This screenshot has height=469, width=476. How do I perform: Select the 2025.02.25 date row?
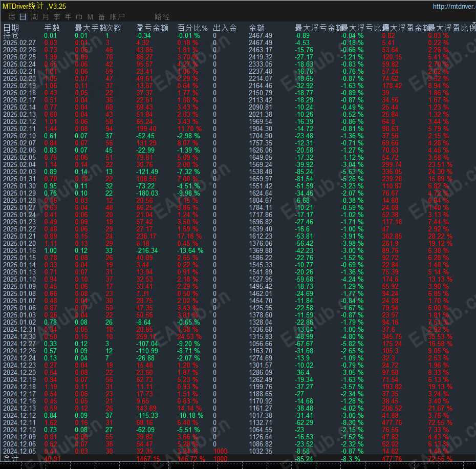coord(19,57)
